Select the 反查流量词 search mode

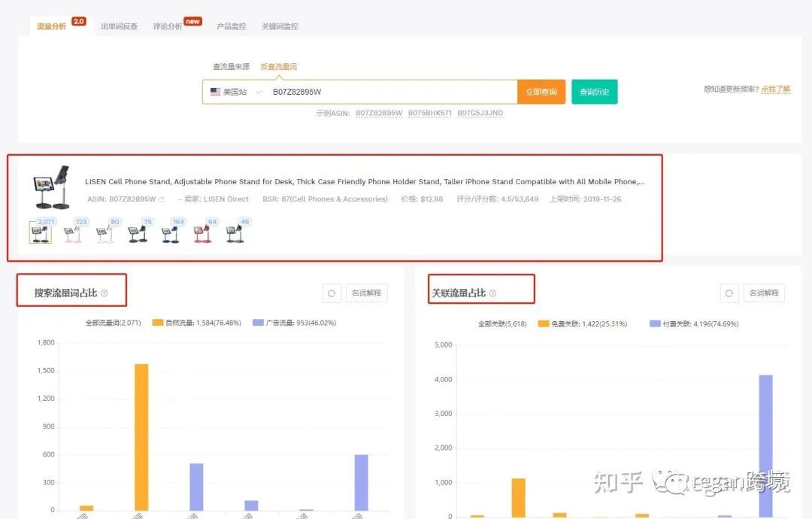[279, 66]
